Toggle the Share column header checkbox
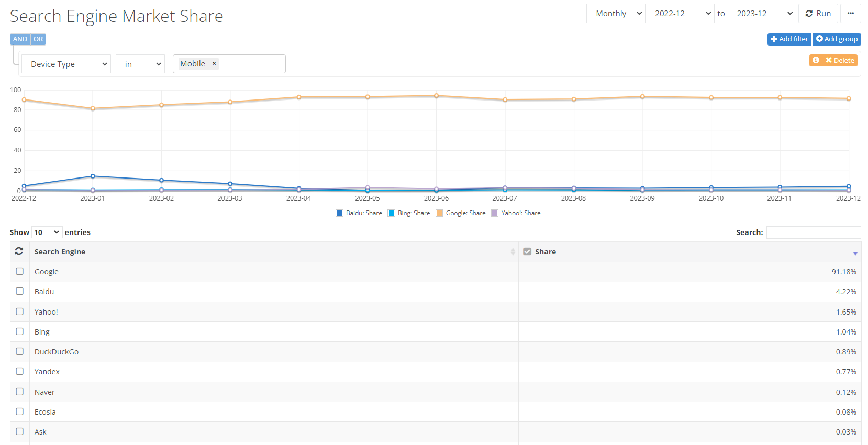This screenshot has height=445, width=868. click(x=527, y=252)
